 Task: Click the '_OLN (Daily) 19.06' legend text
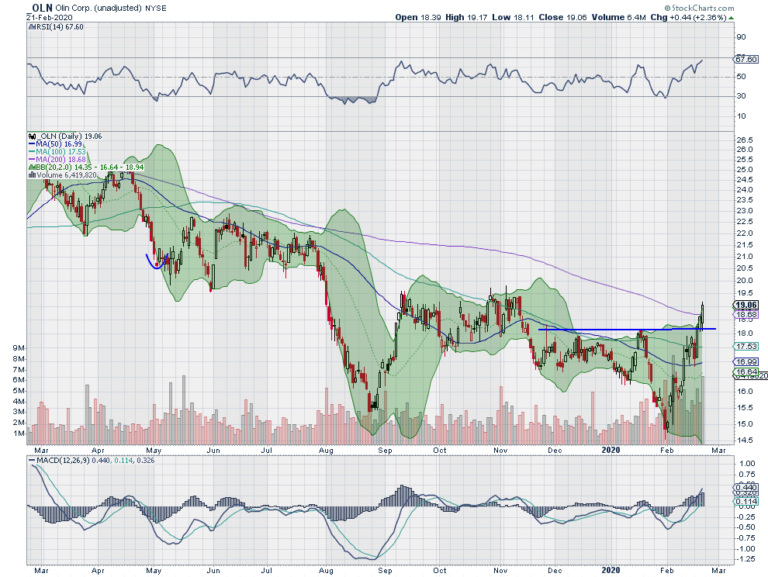[x=69, y=136]
